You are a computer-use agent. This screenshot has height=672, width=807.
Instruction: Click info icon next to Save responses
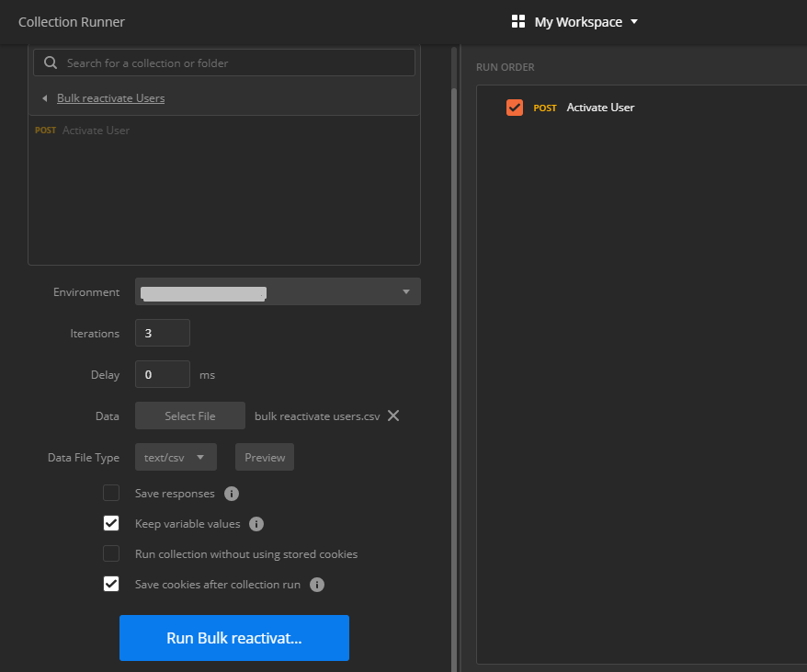[x=232, y=494]
